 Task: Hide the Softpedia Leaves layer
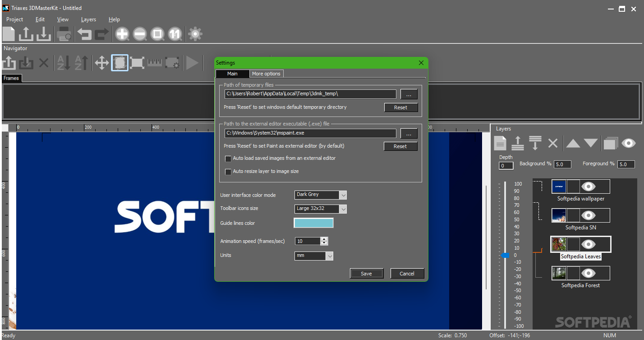tap(588, 244)
